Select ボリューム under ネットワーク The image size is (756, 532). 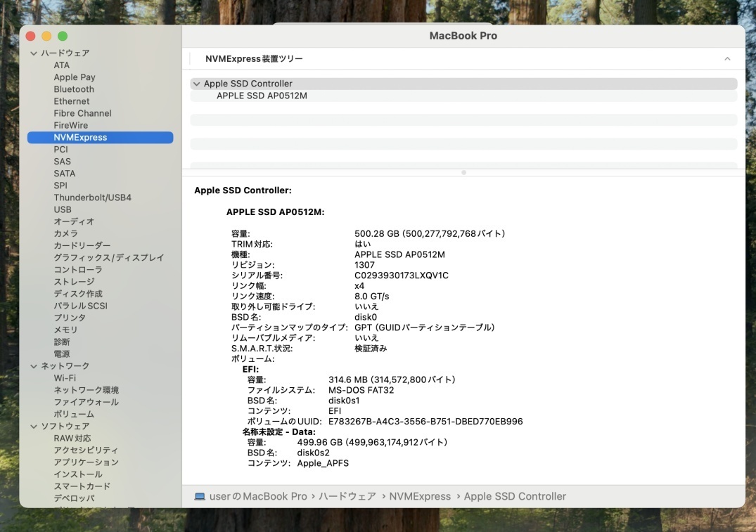click(74, 415)
